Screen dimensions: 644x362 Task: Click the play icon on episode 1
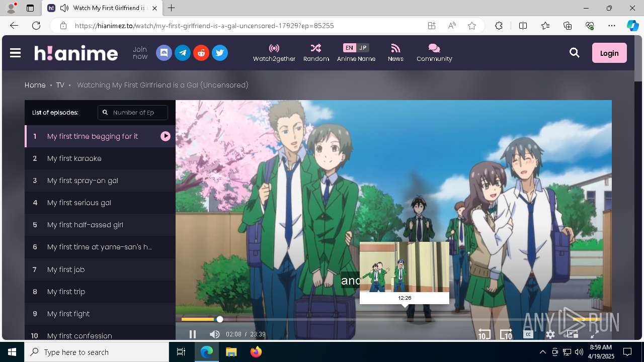point(166,136)
